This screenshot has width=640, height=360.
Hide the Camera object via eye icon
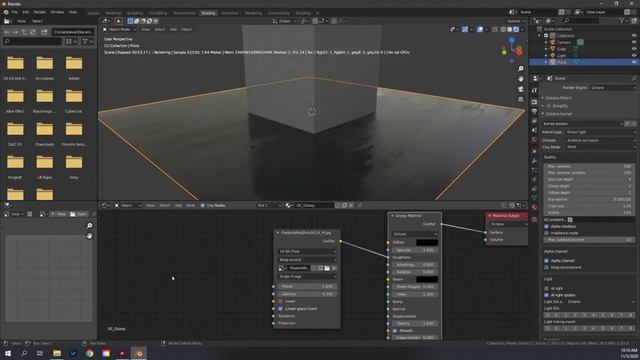point(634,42)
